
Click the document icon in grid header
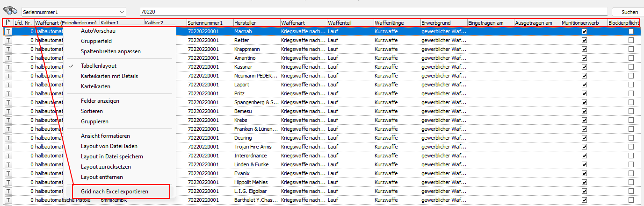[x=8, y=22]
